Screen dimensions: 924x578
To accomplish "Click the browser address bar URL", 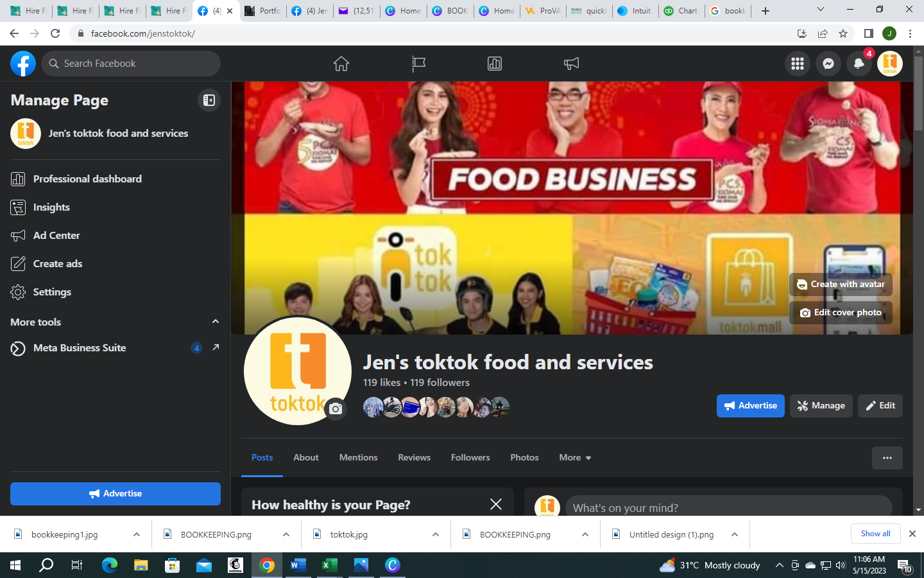I will pyautogui.click(x=143, y=33).
